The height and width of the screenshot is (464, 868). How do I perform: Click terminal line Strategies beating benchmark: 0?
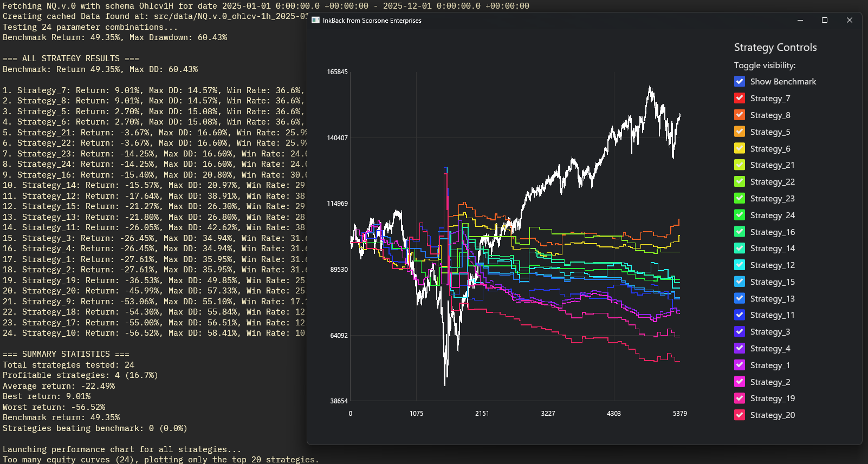tap(95, 428)
